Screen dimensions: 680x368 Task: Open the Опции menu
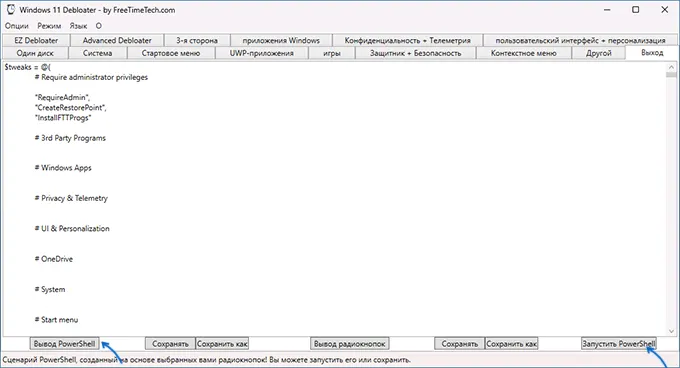17,26
